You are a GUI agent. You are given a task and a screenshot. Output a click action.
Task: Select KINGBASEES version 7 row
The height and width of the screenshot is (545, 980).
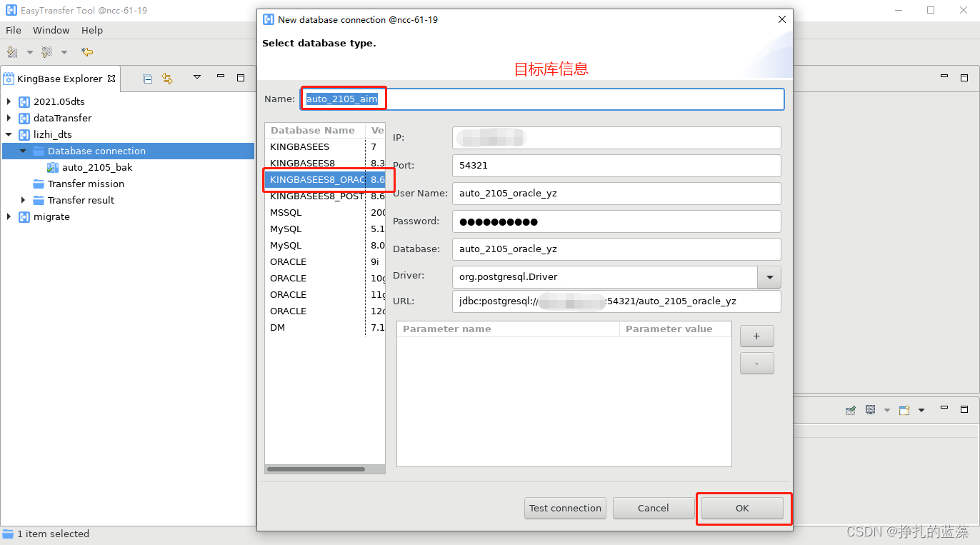point(325,146)
